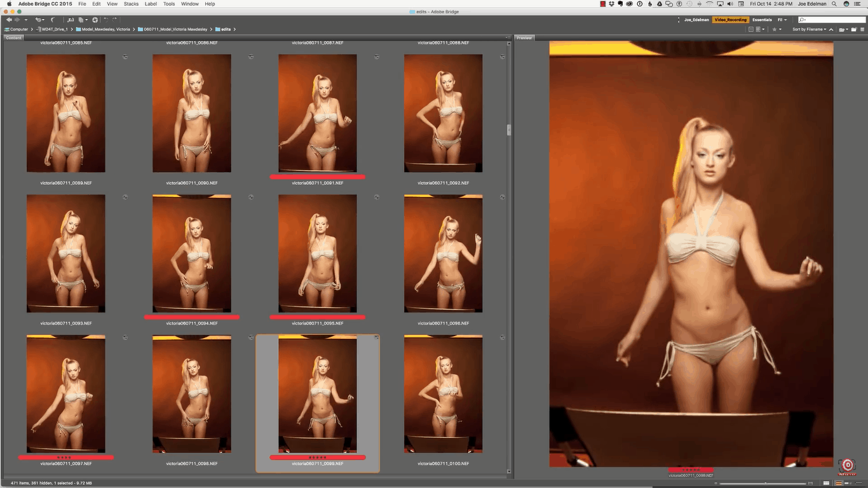Go forward with the right arrow
Viewport: 868px width, 488px height.
click(17, 20)
